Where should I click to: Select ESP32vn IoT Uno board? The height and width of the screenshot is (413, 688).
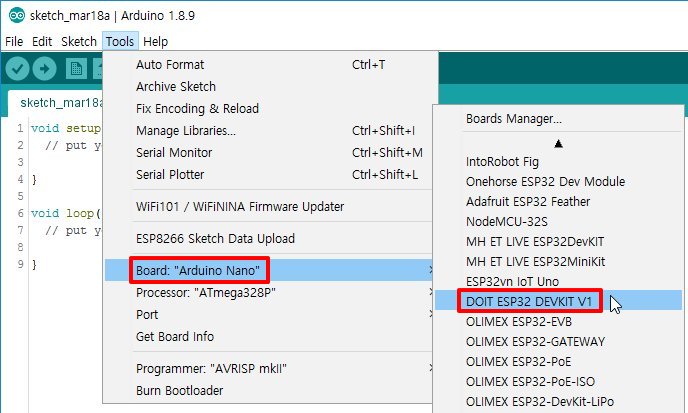click(558, 282)
